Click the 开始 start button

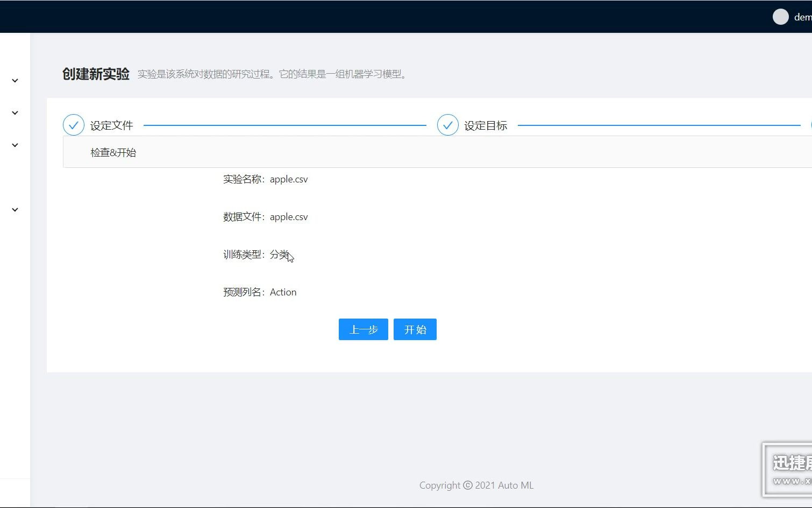(415, 329)
